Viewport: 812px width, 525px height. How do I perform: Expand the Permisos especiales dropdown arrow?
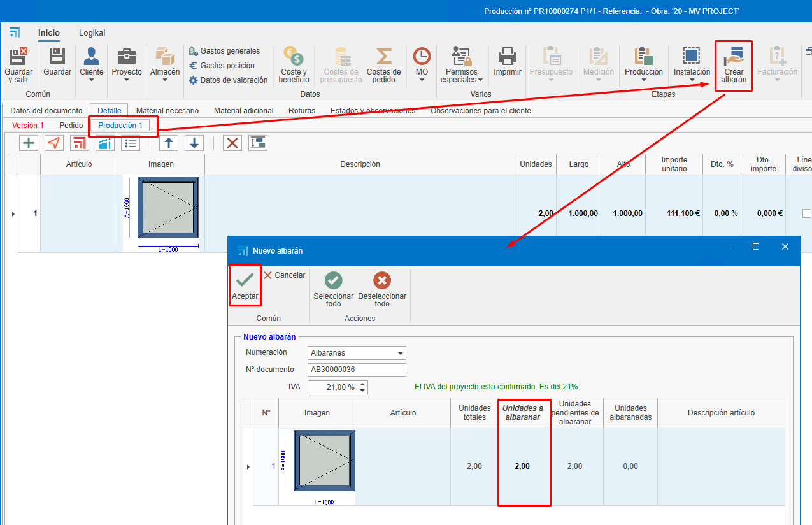480,80
